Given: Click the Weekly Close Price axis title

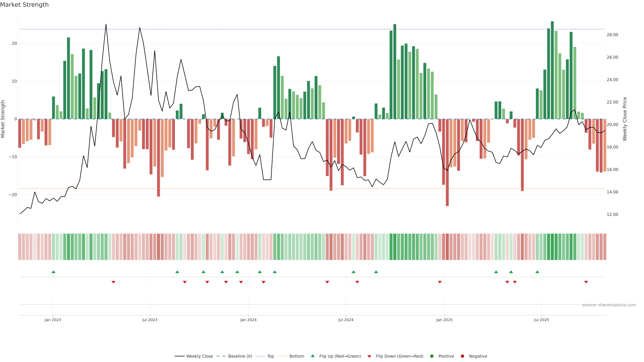Looking at the screenshot, I should tap(625, 119).
